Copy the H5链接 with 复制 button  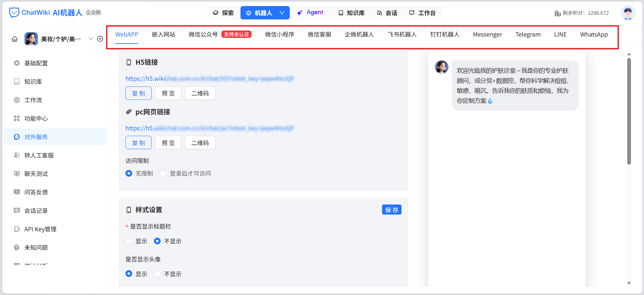[x=139, y=93]
